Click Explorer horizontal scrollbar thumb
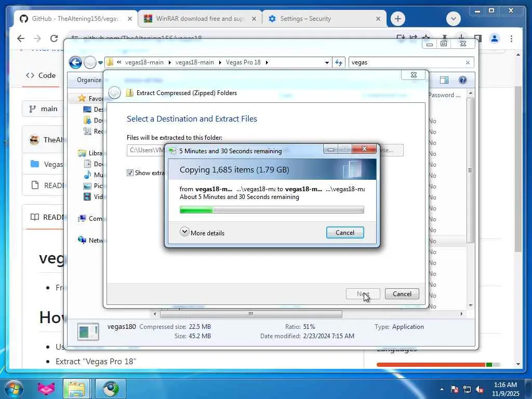 [251, 314]
